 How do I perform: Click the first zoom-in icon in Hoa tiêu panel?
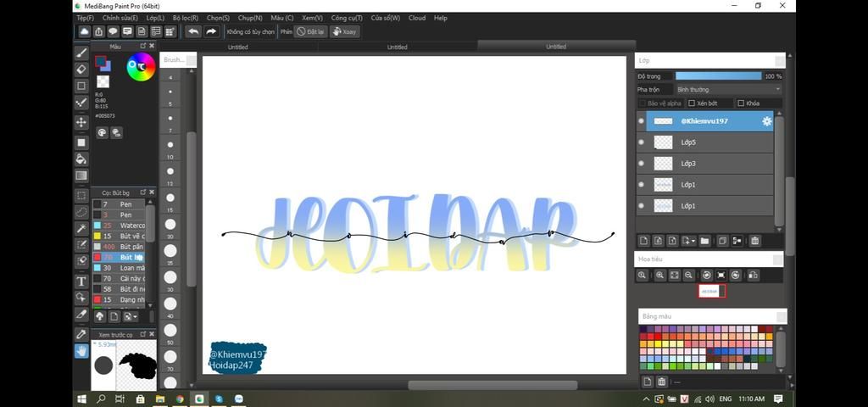point(642,276)
